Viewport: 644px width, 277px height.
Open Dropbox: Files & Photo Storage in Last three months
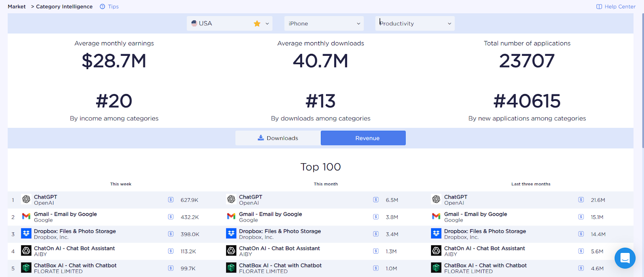coord(485,231)
